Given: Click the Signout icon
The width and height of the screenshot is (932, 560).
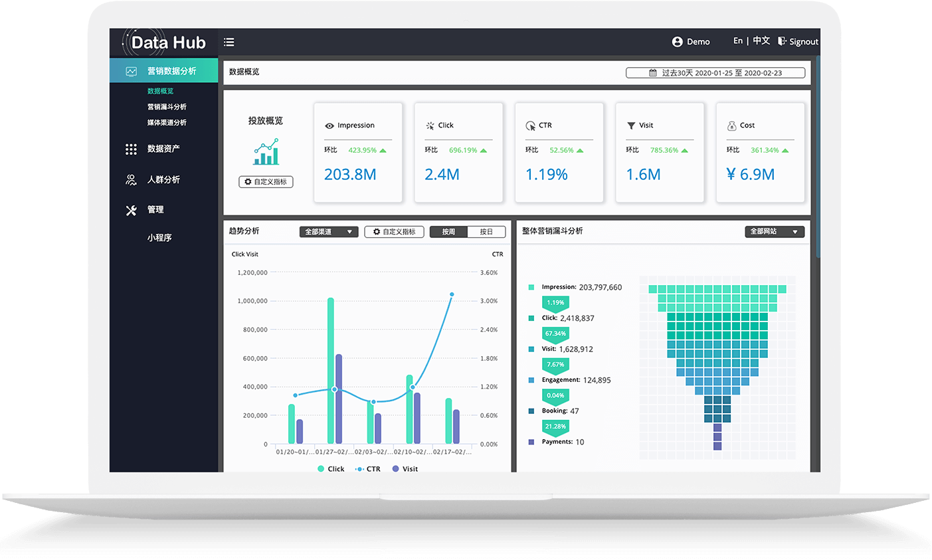Looking at the screenshot, I should pyautogui.click(x=782, y=41).
